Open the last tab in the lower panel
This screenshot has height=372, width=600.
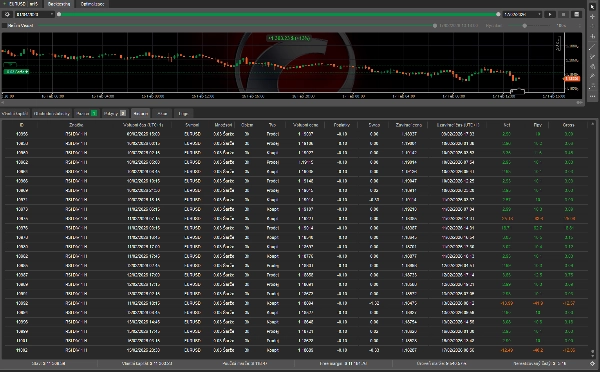[183, 114]
